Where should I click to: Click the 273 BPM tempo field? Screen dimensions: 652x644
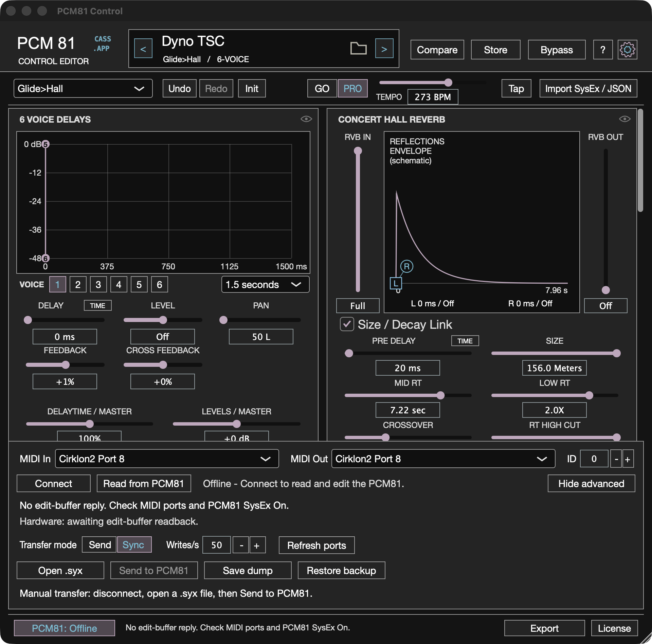[433, 97]
